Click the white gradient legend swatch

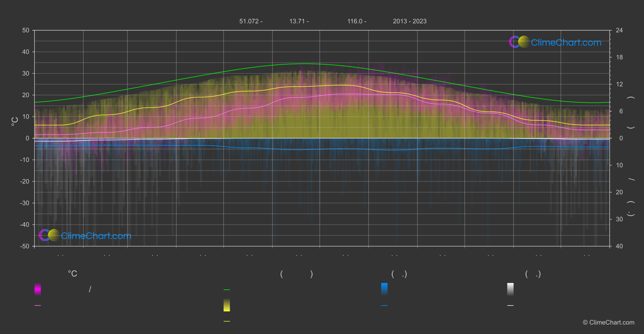click(x=511, y=289)
